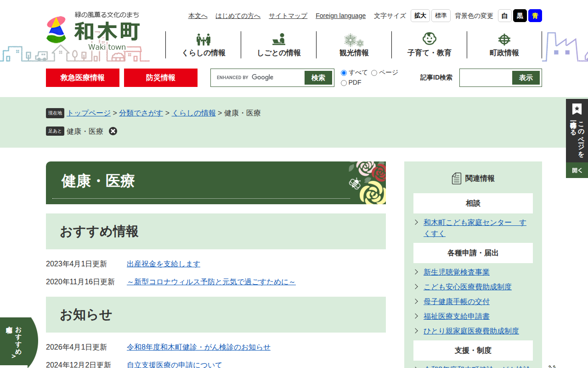This screenshot has width=588, height=368.
Task: Focus the Google custom search field
Action: (x=258, y=78)
